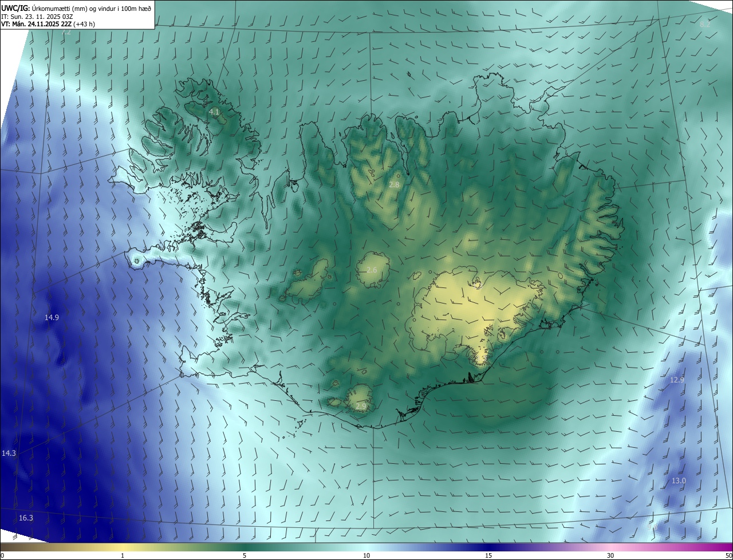Viewport: 733px width, 560px height.
Task: Click the '12.9' value southeast of Iceland
Action: (677, 380)
